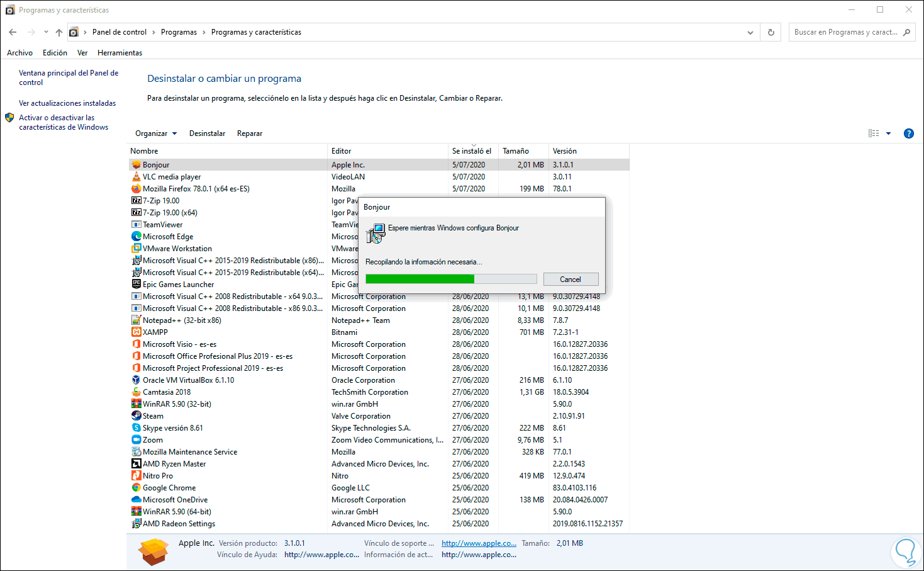Expand breadcrumb arrow after Programas

pos(204,32)
